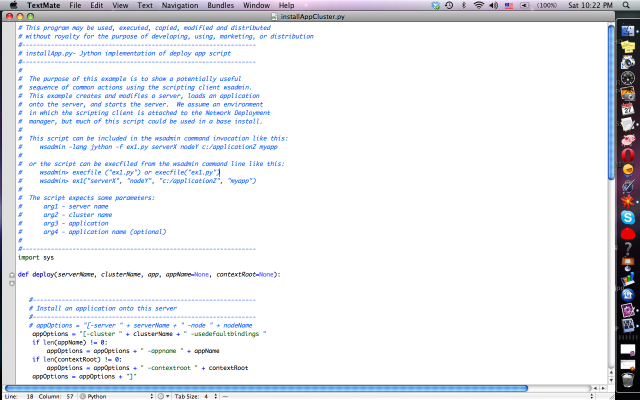Open the photo app icon in the Dock
The width and height of the screenshot is (640, 400).
coord(628,93)
